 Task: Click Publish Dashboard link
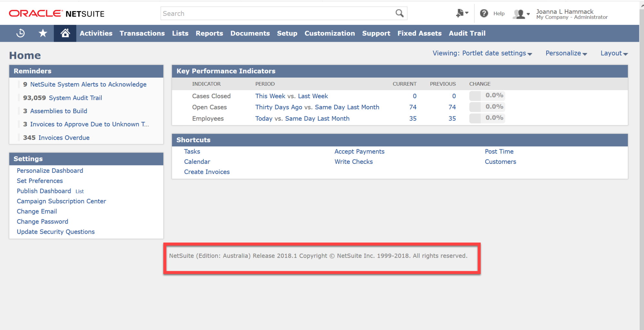pyautogui.click(x=44, y=191)
